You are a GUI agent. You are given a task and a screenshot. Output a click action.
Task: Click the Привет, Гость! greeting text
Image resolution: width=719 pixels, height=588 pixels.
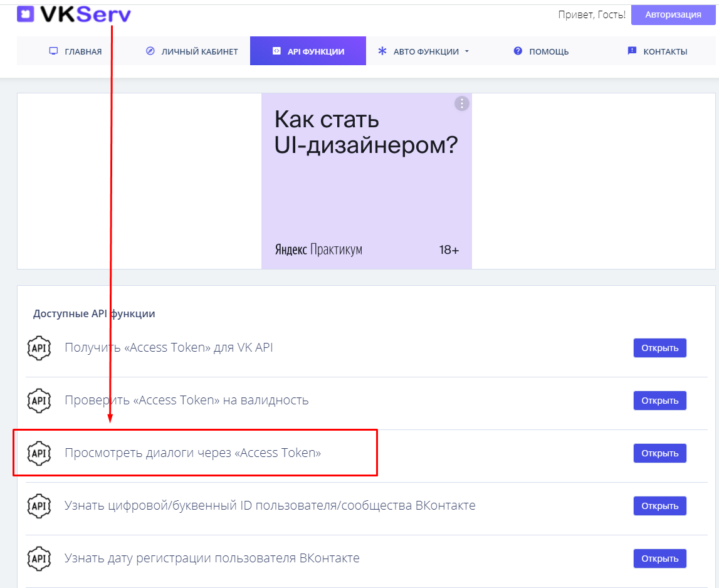(x=592, y=14)
